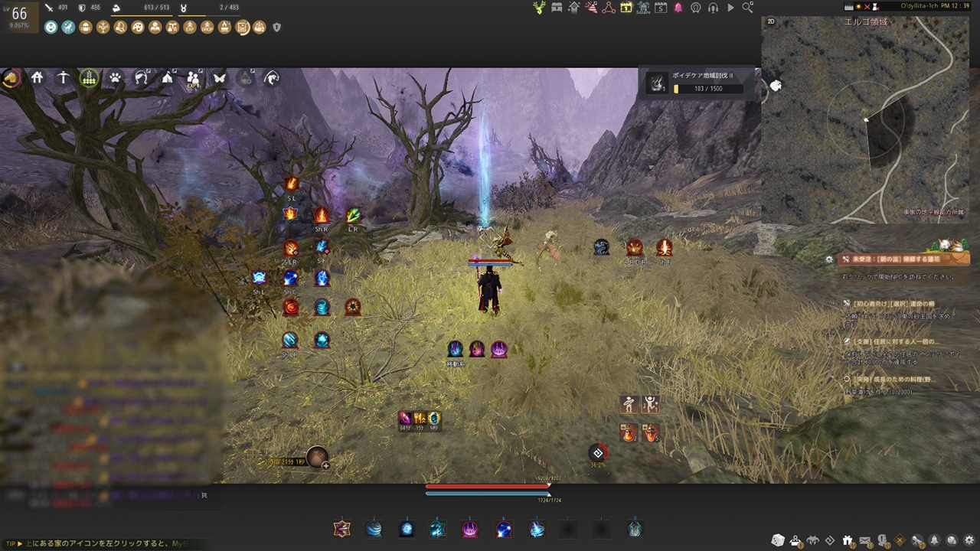Click the pink bell notification icon

pos(678,8)
